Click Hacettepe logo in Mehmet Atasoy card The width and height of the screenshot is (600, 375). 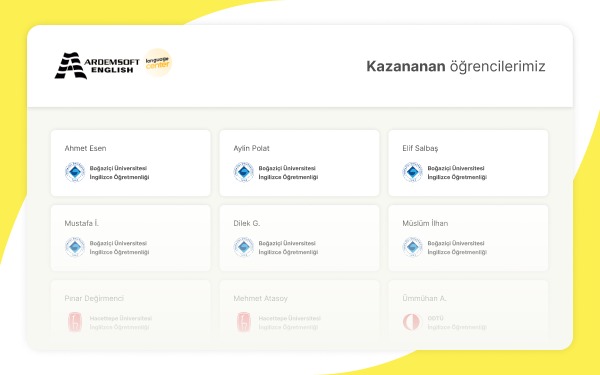point(244,322)
